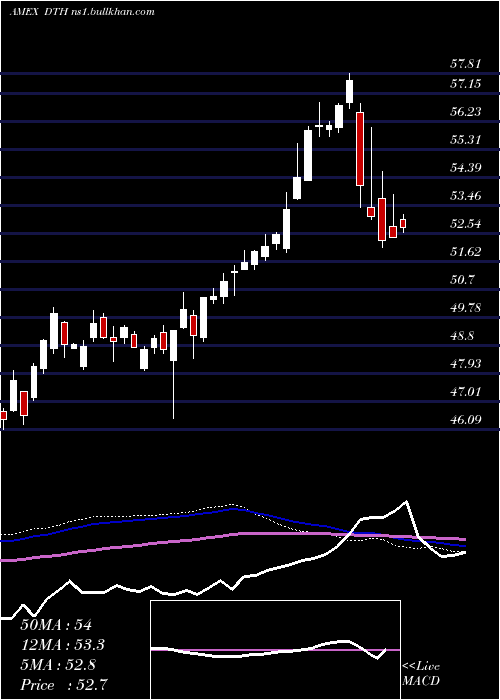Image resolution: width=500 pixels, height=700 pixels.
Task: Click the 50MA : 54 readout
Action: click(x=56, y=625)
